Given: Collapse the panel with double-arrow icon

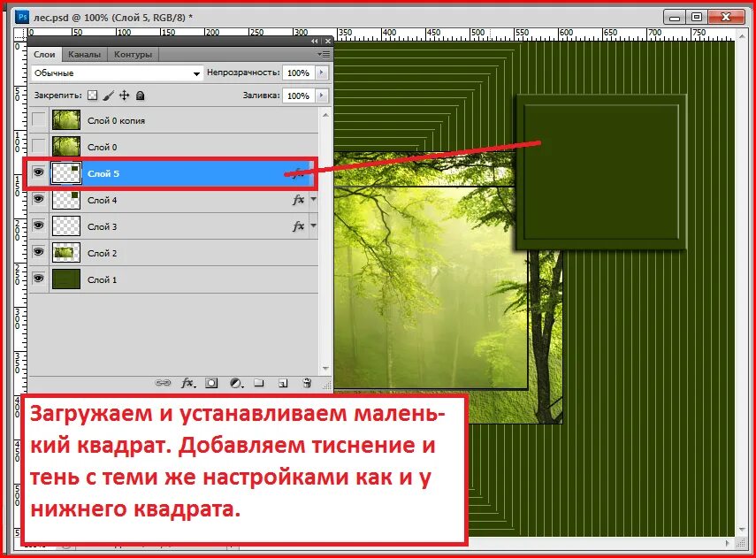Looking at the screenshot, I should pos(315,42).
